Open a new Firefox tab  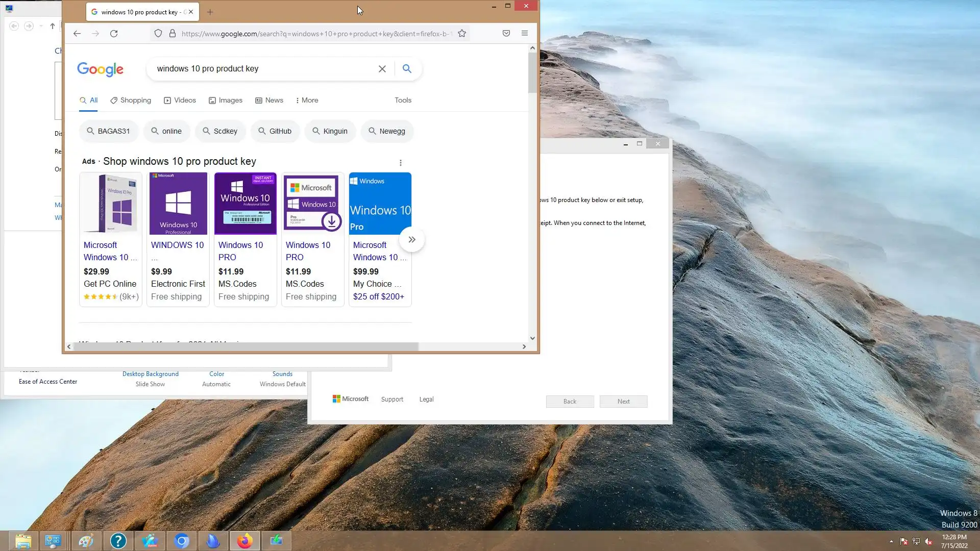tap(210, 12)
